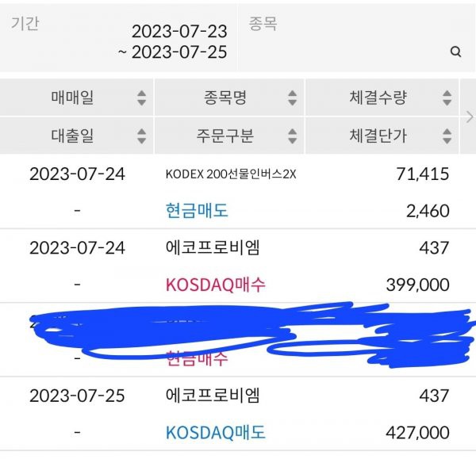Select the 2023-07-25 end date
476x459 pixels.
coord(179,52)
